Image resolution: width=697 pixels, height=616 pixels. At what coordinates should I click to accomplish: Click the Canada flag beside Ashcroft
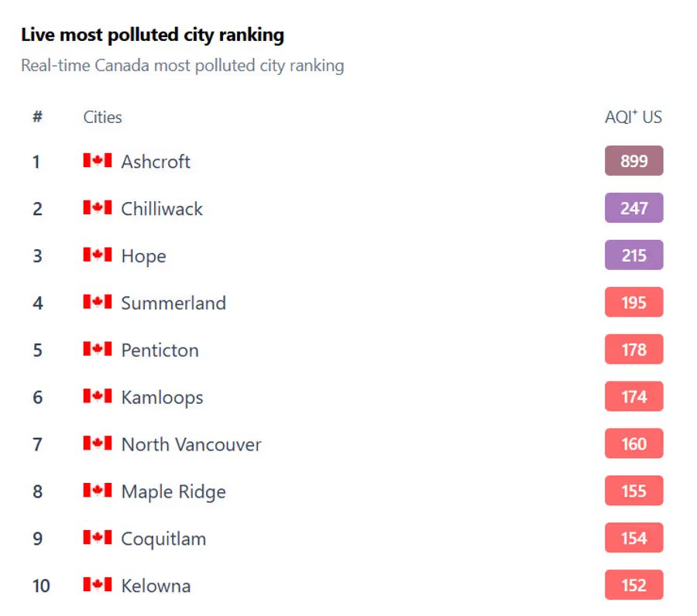(x=98, y=160)
